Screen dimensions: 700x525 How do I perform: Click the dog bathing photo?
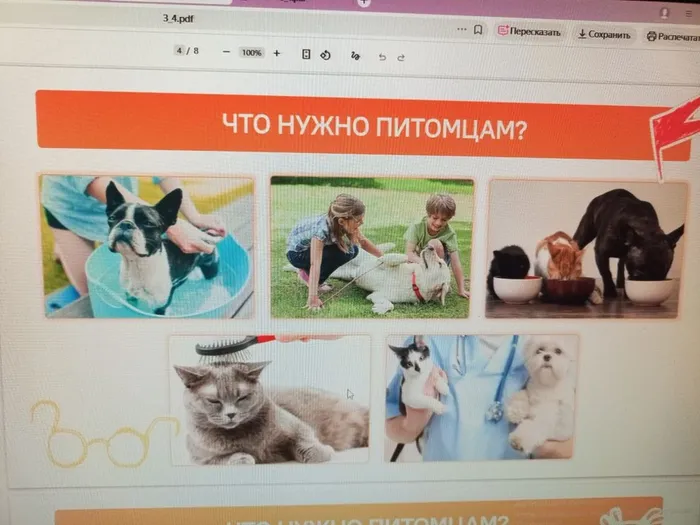[147, 246]
